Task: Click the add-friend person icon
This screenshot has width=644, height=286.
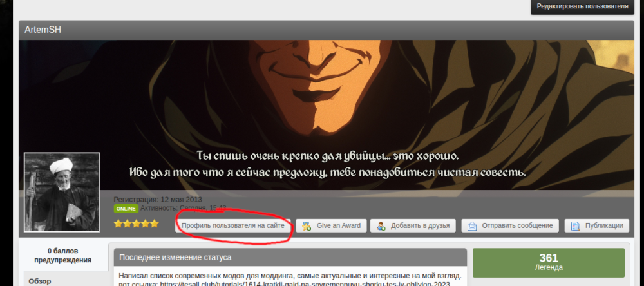Action: click(x=381, y=226)
